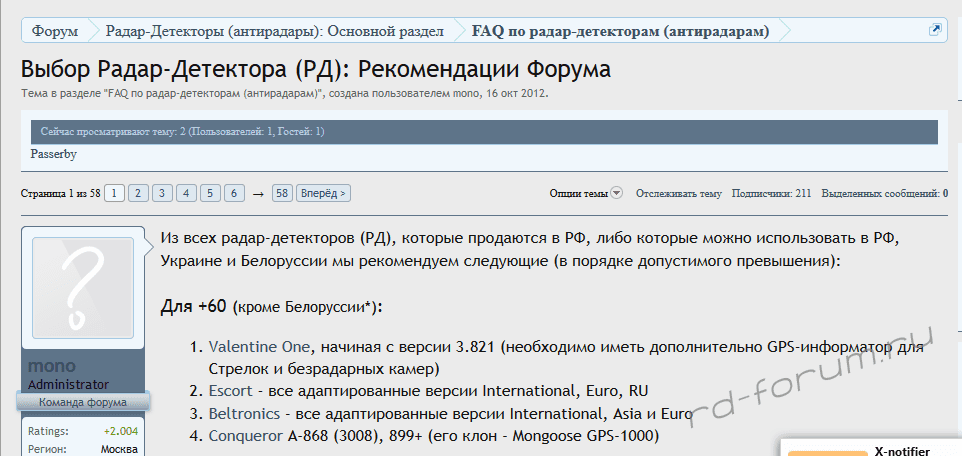Go to page 4 of the thread
The image size is (962, 456).
click(x=186, y=193)
